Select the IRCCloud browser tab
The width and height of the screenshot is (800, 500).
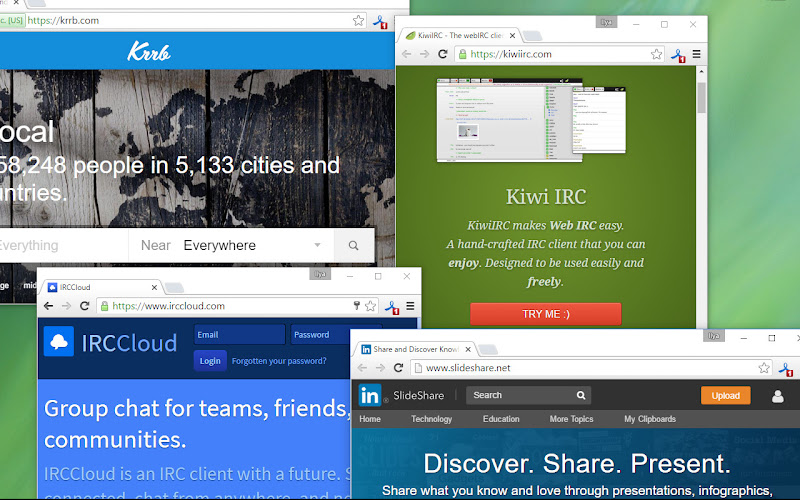[x=101, y=287]
